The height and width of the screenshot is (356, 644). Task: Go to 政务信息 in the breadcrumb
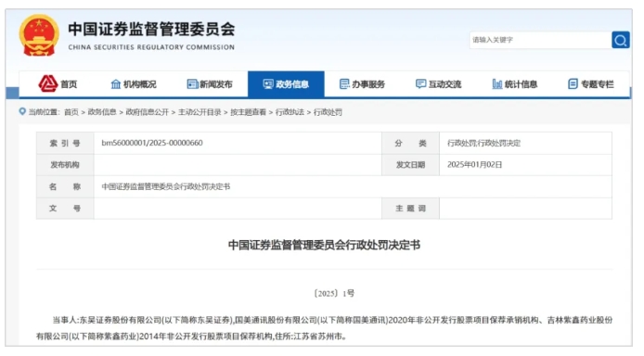pyautogui.click(x=102, y=112)
